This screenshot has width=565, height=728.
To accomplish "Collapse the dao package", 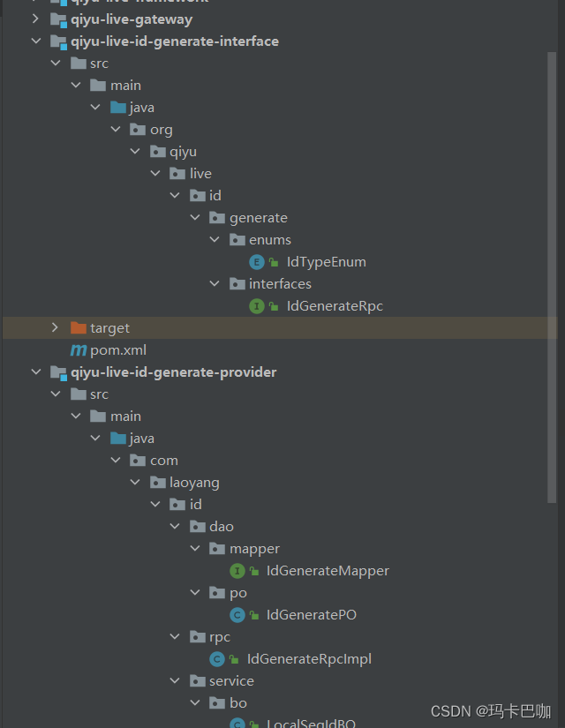I will coord(176,526).
